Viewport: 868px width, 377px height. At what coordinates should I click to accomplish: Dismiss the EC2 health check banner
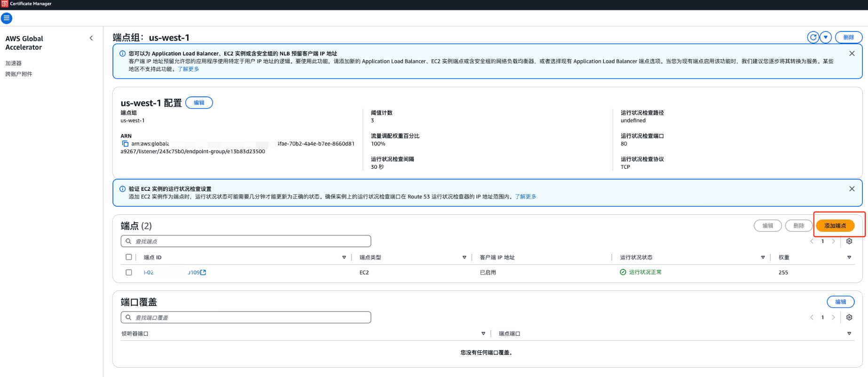pyautogui.click(x=852, y=189)
